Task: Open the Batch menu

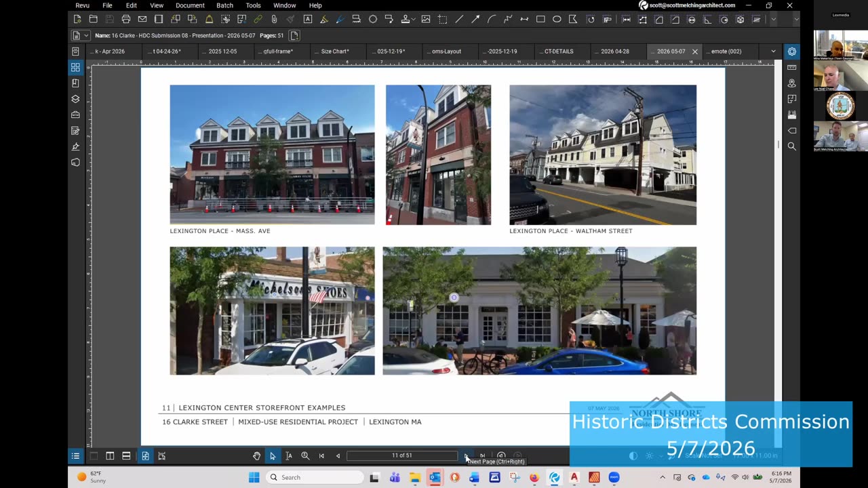Action: 225,5
